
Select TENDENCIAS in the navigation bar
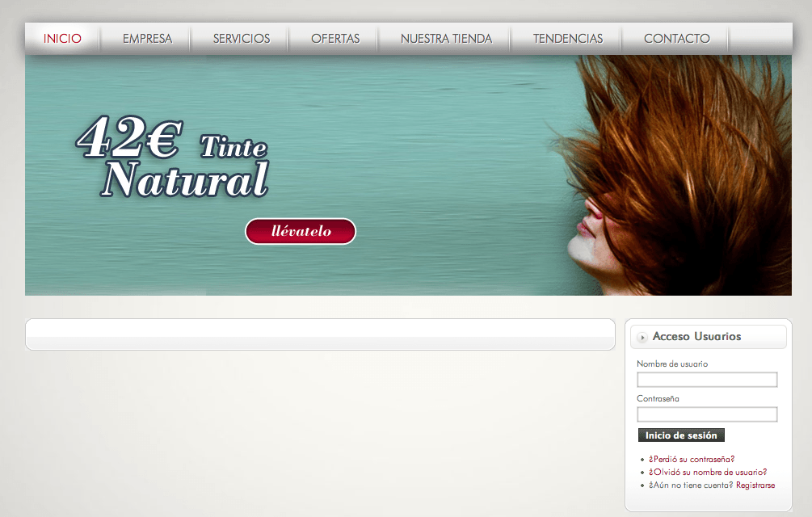click(x=567, y=39)
